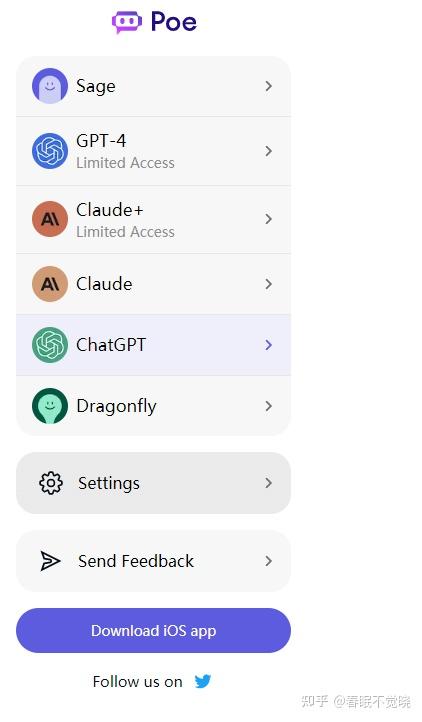Click the Claude light tan avatar
Screen dimensions: 422x722
click(x=50, y=284)
